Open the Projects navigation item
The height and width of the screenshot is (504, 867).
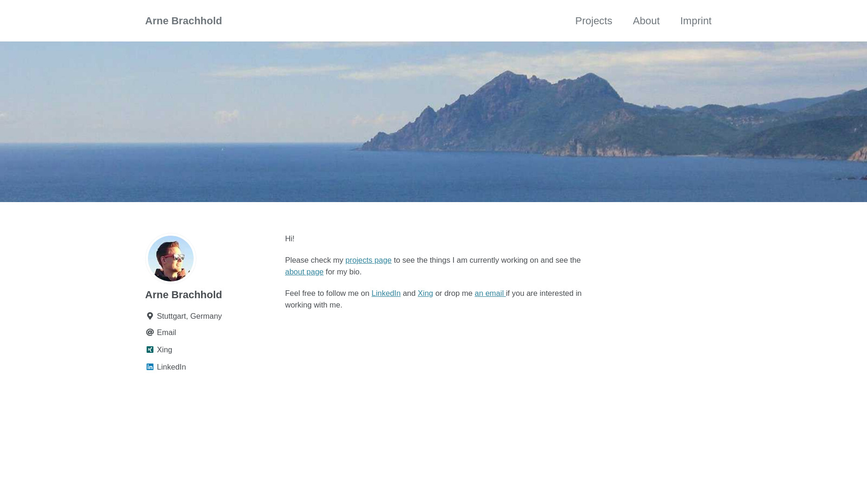point(594,21)
